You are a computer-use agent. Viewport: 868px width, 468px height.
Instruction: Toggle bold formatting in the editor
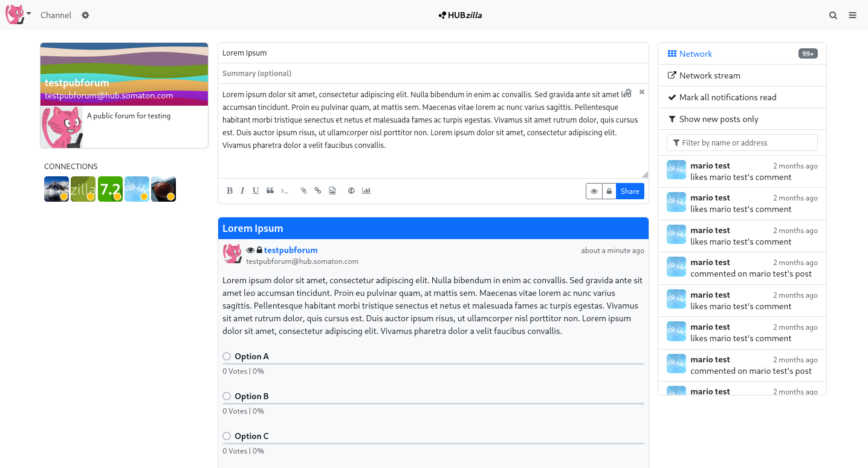pyautogui.click(x=230, y=191)
